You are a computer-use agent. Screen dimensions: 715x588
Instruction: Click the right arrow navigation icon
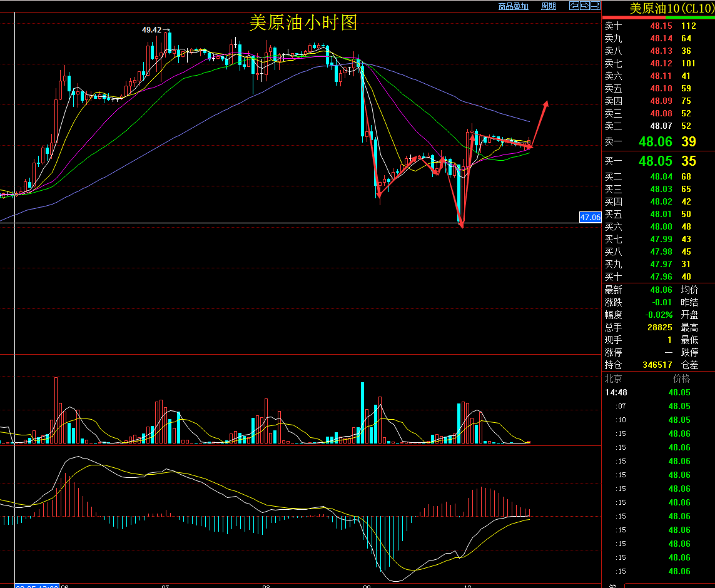(x=584, y=6)
